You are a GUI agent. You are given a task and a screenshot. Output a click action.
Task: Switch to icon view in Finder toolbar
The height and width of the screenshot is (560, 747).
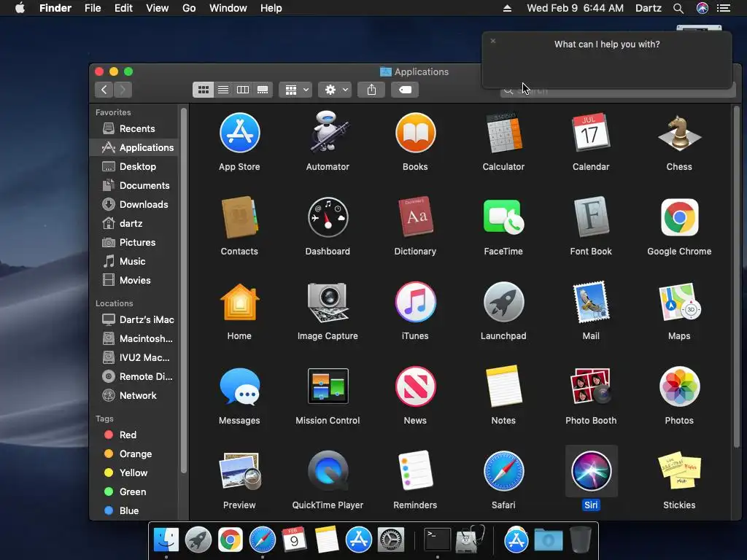point(204,90)
